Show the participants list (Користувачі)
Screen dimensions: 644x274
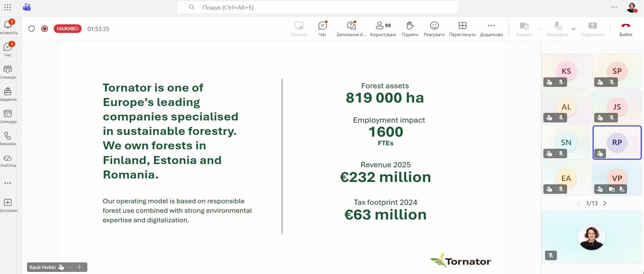tap(383, 29)
